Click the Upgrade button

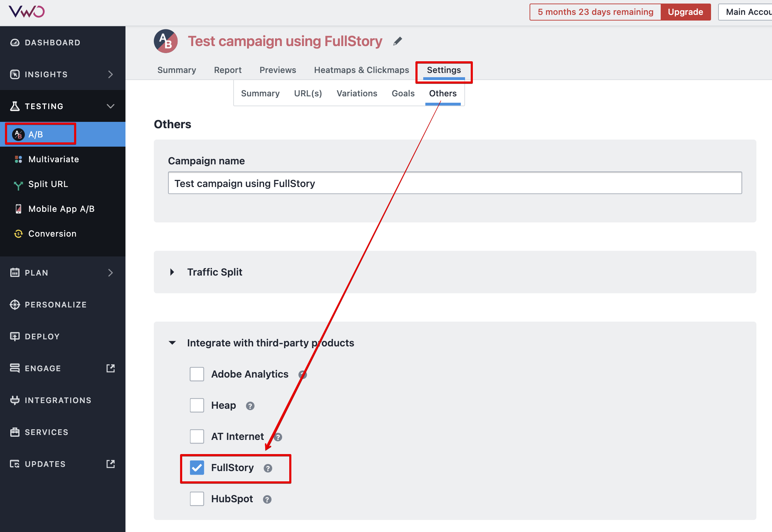click(x=686, y=12)
